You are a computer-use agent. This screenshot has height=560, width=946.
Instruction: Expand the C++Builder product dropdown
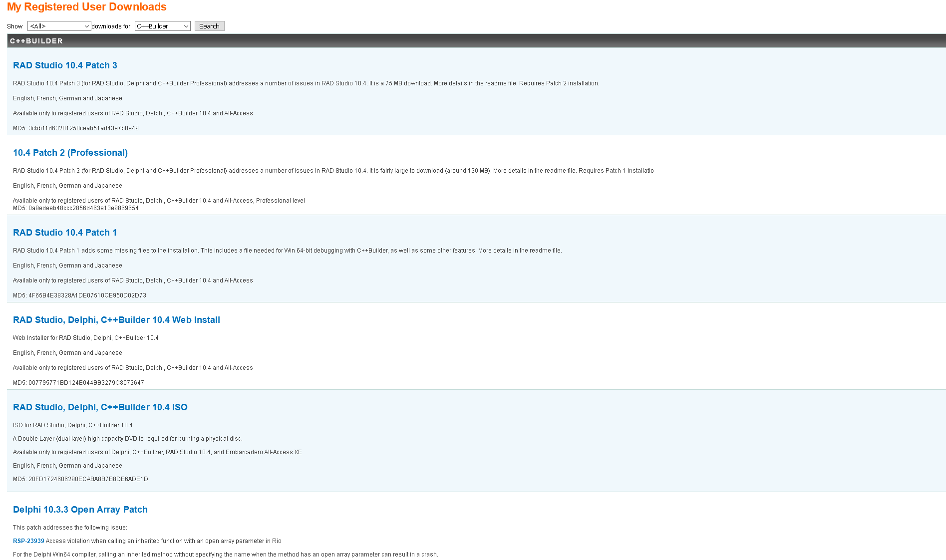coord(162,26)
